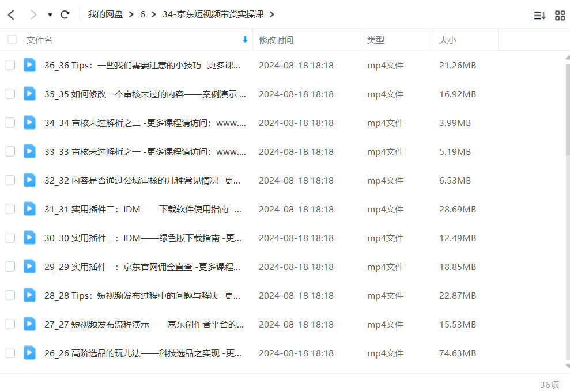Click the video icon of 35_35 file
This screenshot has height=392, width=570.
[x=29, y=94]
